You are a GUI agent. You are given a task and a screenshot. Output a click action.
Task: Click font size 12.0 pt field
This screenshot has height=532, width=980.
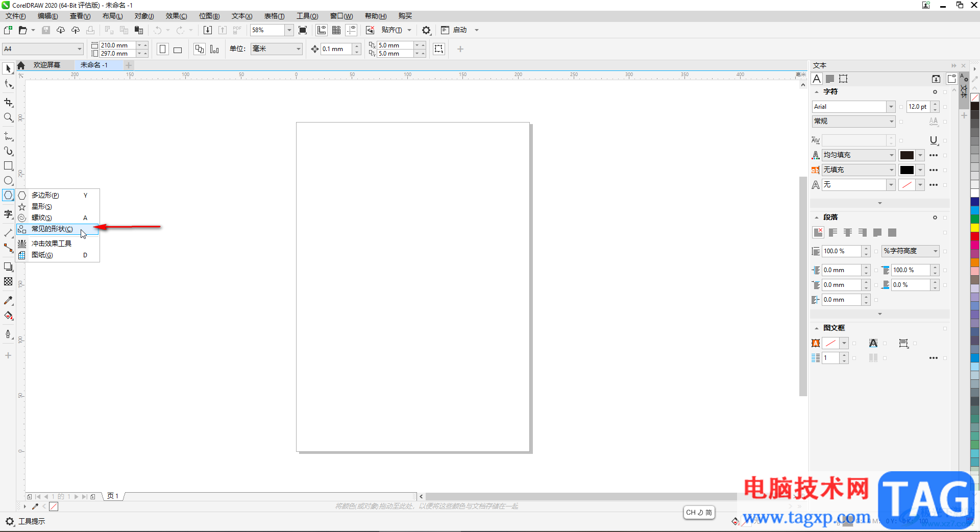tap(918, 107)
